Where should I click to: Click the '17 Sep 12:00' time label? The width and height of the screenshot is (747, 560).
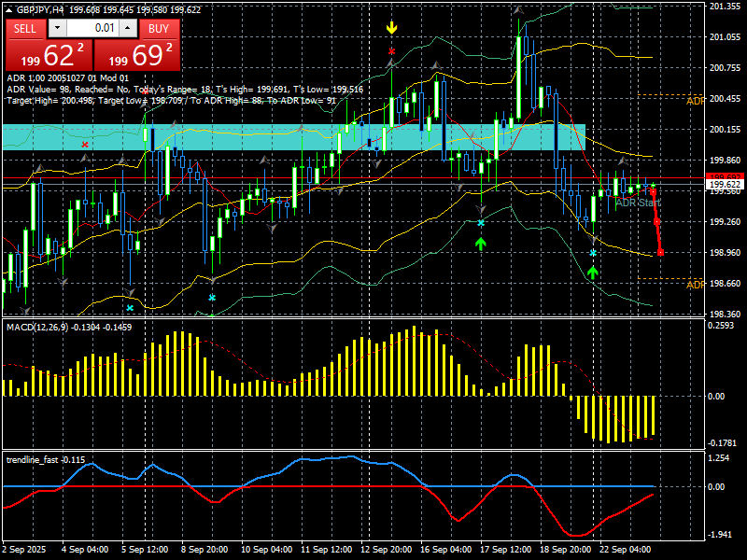point(506,550)
